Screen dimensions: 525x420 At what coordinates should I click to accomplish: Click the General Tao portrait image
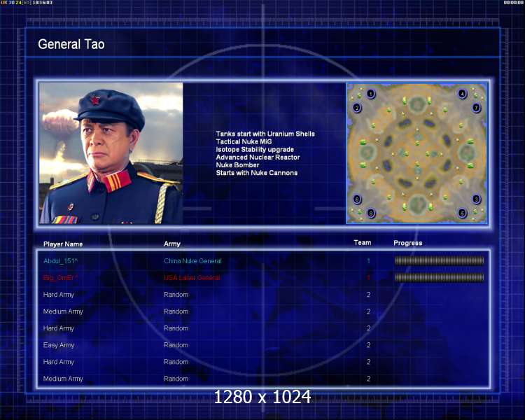111,153
